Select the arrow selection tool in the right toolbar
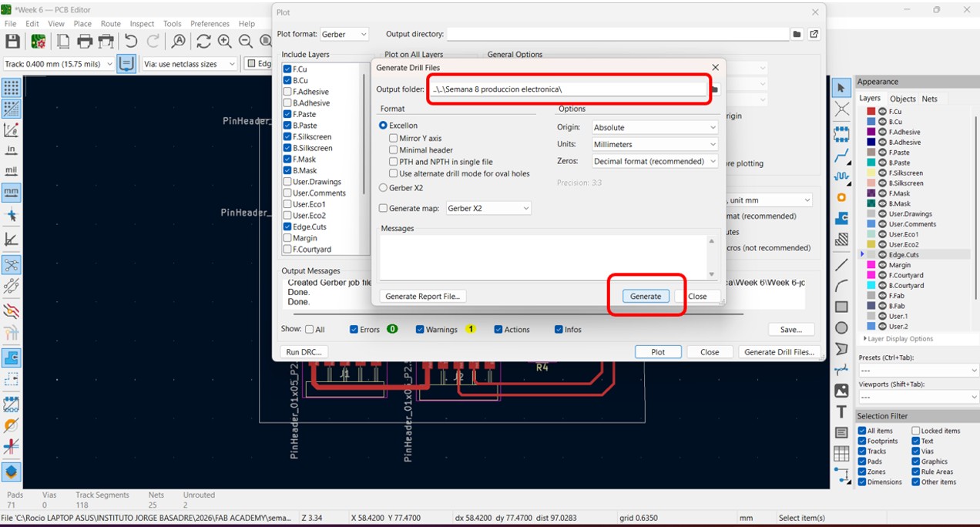 click(x=841, y=88)
